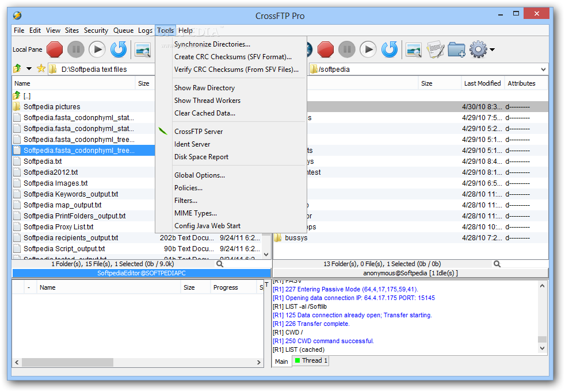Toggle the checked CrossFTP Server item
Image resolution: width=565 pixels, height=392 pixels.
pyautogui.click(x=231, y=132)
